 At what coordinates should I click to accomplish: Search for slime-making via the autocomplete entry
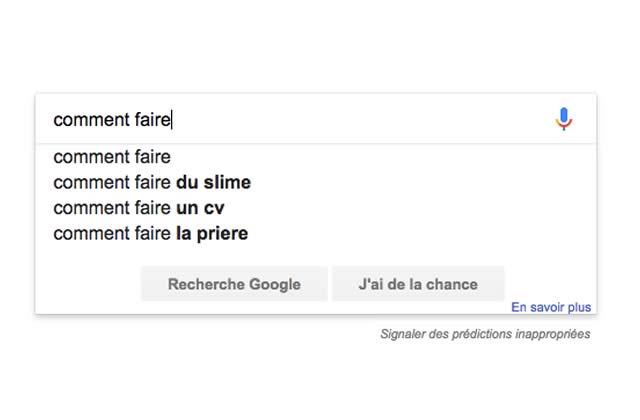(152, 183)
